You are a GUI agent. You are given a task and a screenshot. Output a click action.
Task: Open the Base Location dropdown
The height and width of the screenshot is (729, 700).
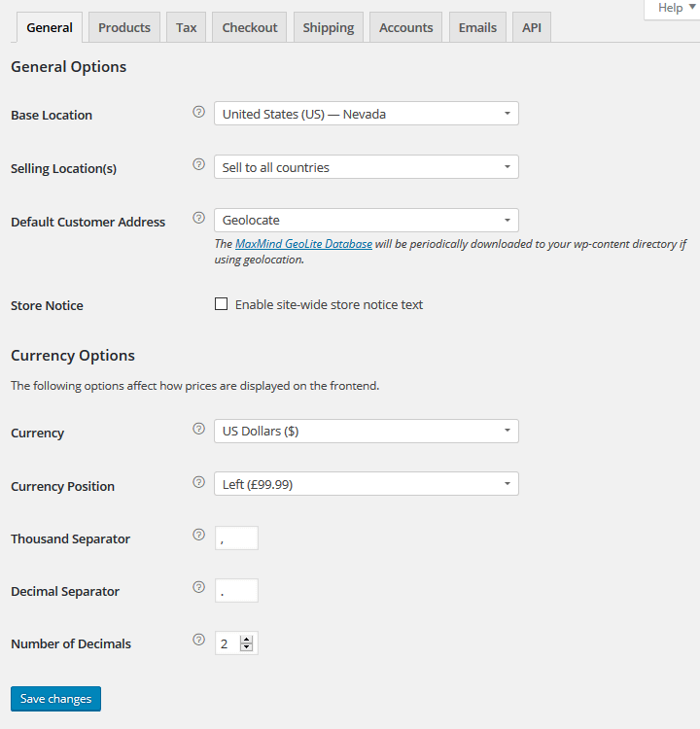pos(366,114)
